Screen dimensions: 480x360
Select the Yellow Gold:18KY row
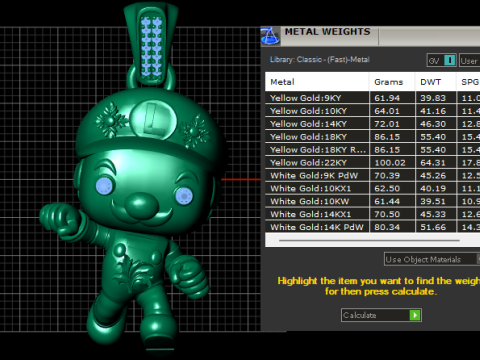pyautogui.click(x=373, y=137)
